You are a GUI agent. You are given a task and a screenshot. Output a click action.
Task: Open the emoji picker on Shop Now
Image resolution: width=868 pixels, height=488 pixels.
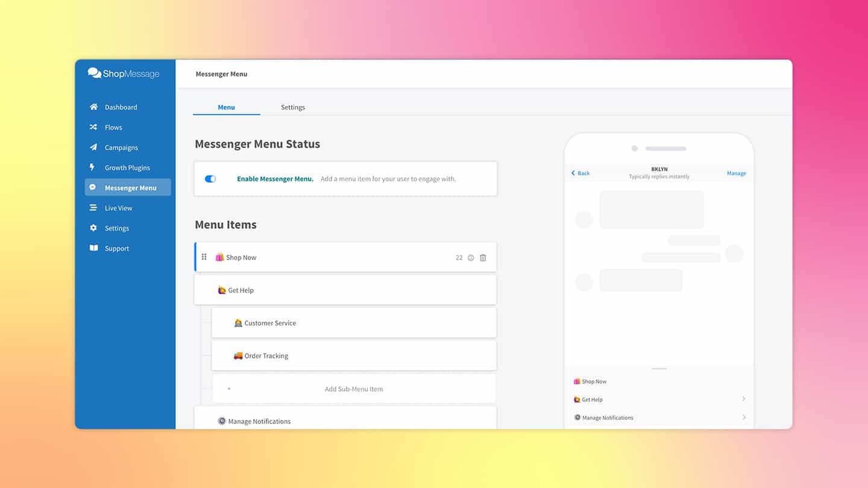click(x=471, y=257)
